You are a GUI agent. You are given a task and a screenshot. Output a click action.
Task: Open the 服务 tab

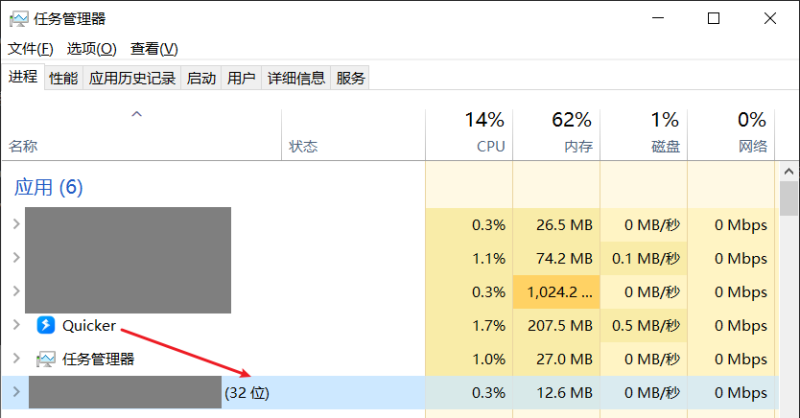(350, 78)
